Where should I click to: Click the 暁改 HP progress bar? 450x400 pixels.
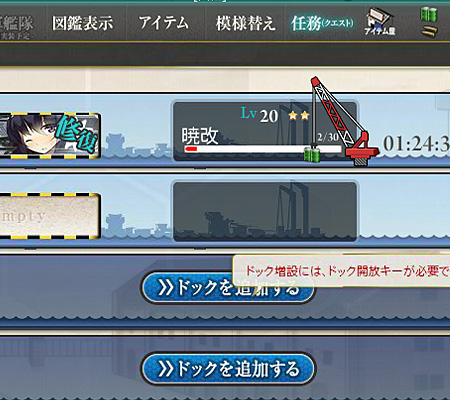(x=263, y=149)
